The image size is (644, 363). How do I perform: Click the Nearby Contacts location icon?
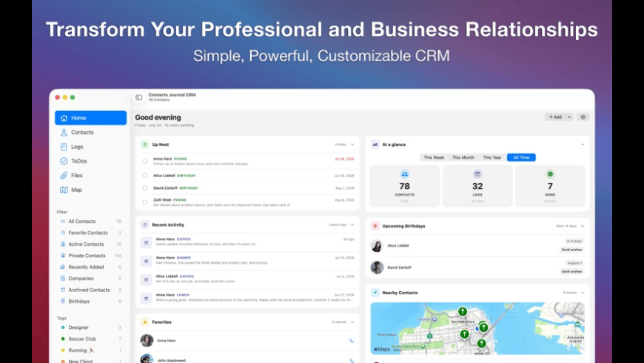(x=375, y=293)
